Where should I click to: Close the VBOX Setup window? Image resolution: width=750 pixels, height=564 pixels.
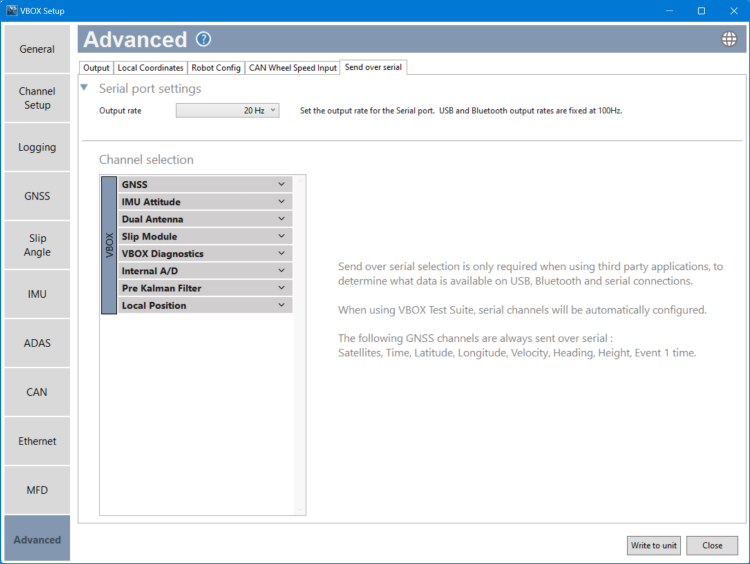pyautogui.click(x=734, y=11)
